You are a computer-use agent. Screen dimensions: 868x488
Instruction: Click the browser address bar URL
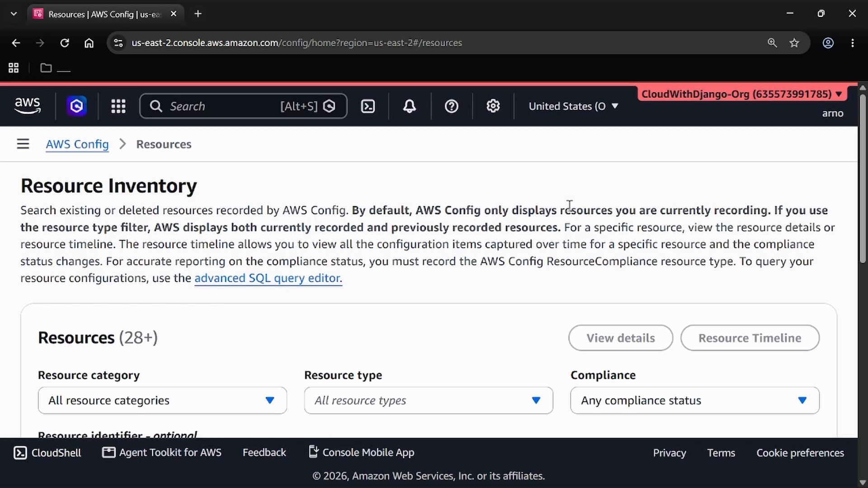point(297,43)
